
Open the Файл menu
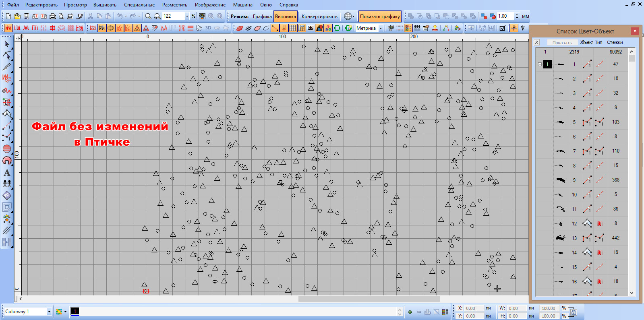click(13, 5)
